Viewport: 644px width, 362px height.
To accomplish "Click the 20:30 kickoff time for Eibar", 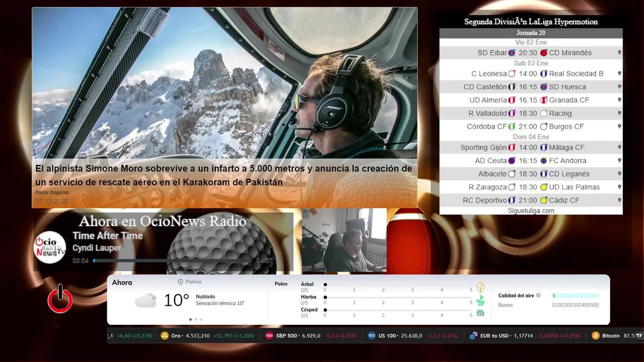I will coord(528,53).
